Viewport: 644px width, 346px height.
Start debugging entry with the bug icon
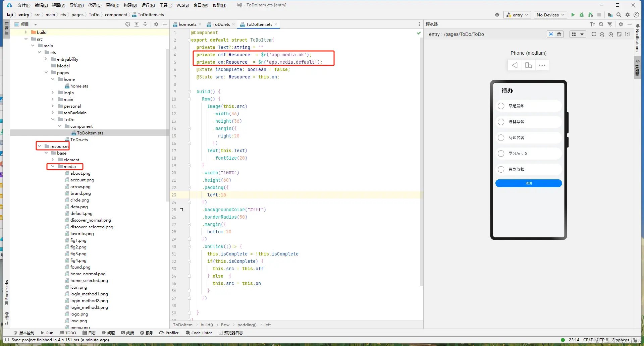coord(582,15)
